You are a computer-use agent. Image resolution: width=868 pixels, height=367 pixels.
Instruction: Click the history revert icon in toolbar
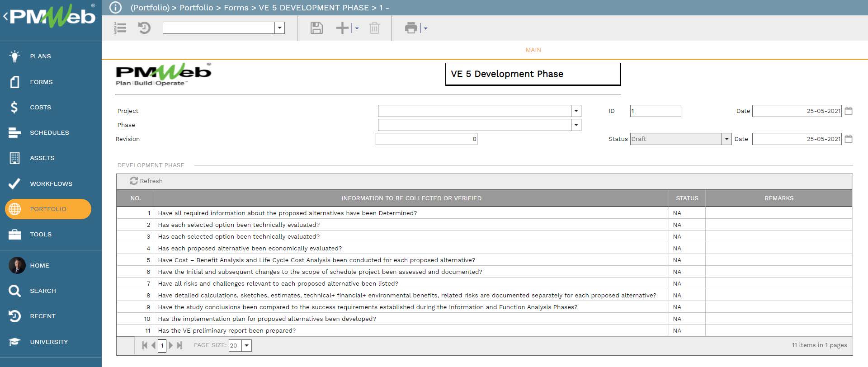(144, 28)
